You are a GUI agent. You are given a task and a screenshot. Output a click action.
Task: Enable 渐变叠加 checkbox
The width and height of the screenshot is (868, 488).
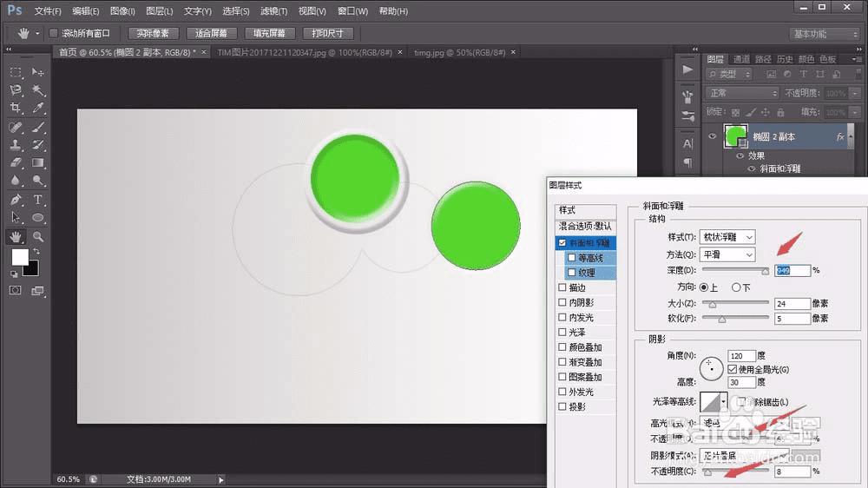[x=562, y=362]
